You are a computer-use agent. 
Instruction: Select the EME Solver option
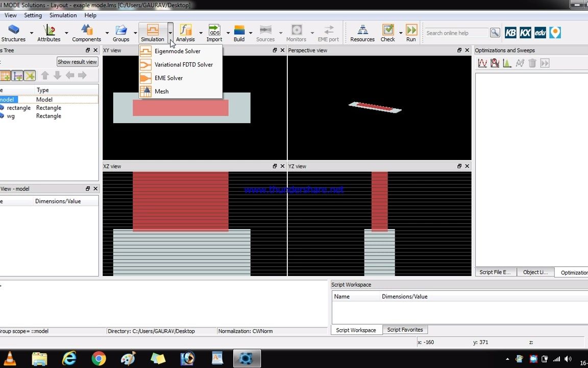[x=168, y=78]
